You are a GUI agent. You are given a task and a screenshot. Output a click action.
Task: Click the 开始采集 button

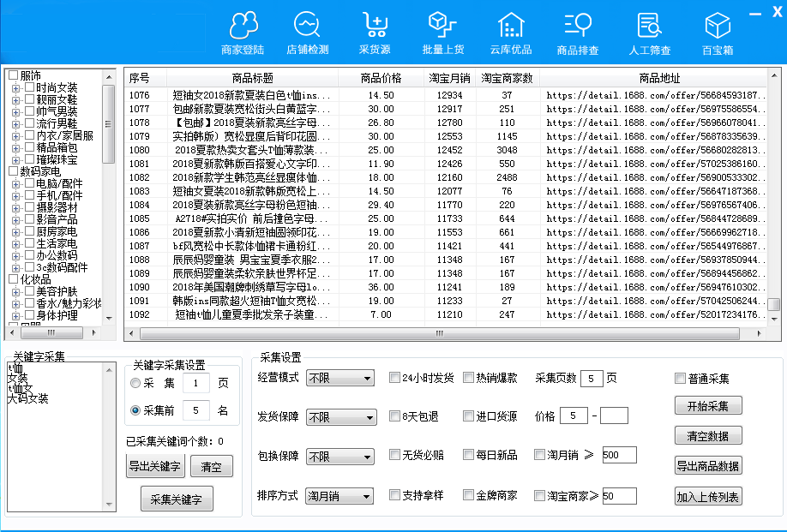coord(707,406)
